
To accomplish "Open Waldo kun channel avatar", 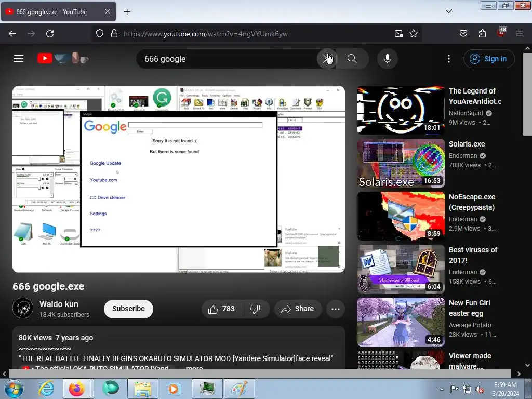I will [23, 309].
